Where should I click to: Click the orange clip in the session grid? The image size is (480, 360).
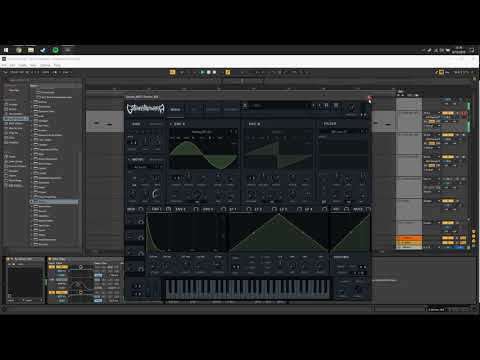pos(409,239)
